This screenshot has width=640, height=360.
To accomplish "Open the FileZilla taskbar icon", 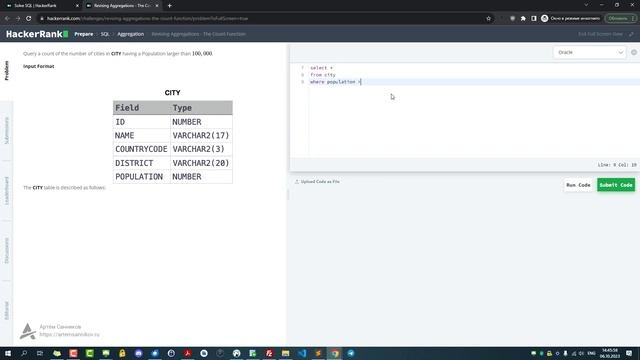I will 269,353.
